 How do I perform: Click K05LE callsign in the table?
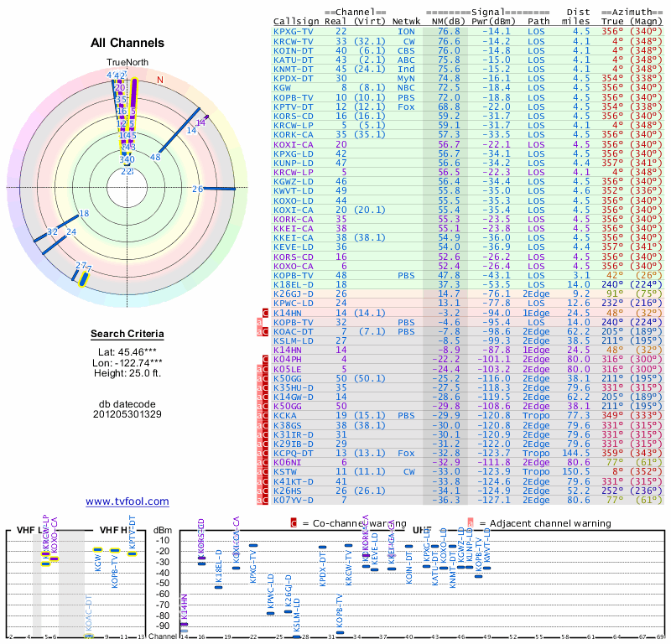pos(288,369)
